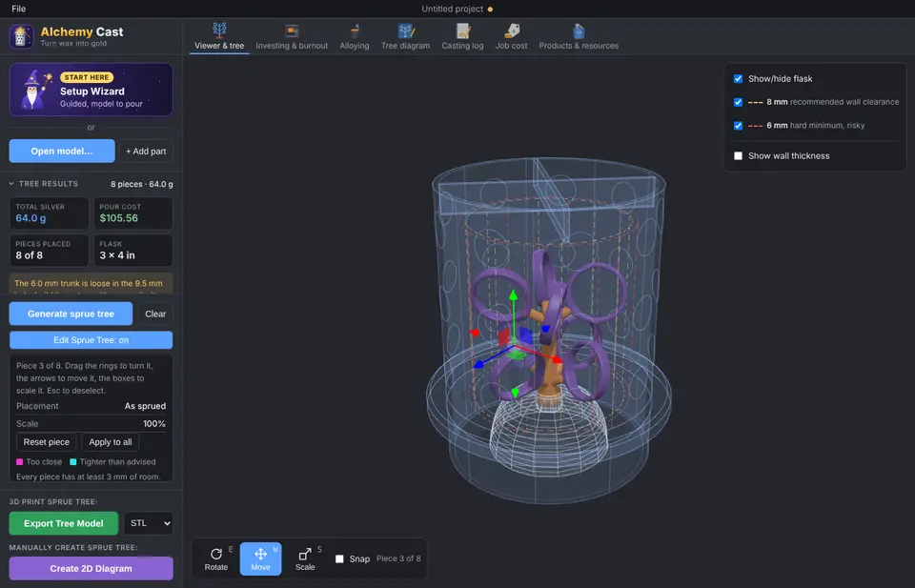Click the pink Too close legend swatch
Screen dimensions: 915x588
click(x=20, y=462)
